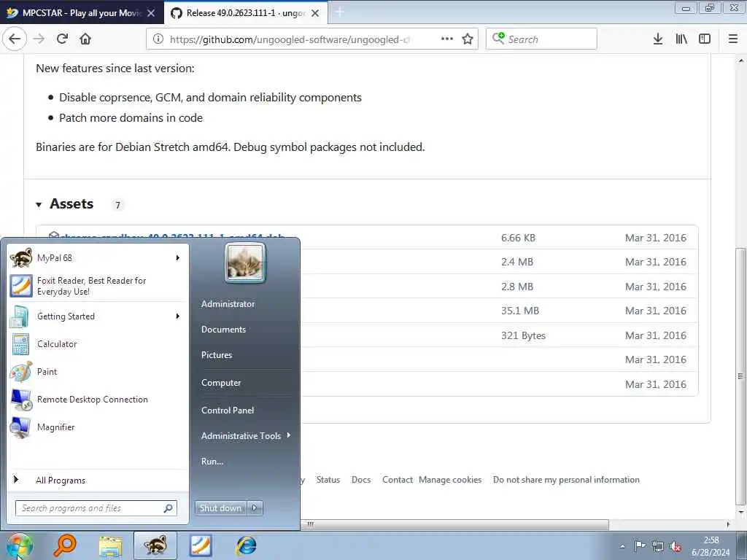The image size is (747, 560).
Task: Switch to the MPCSTAR tab
Action: point(82,13)
